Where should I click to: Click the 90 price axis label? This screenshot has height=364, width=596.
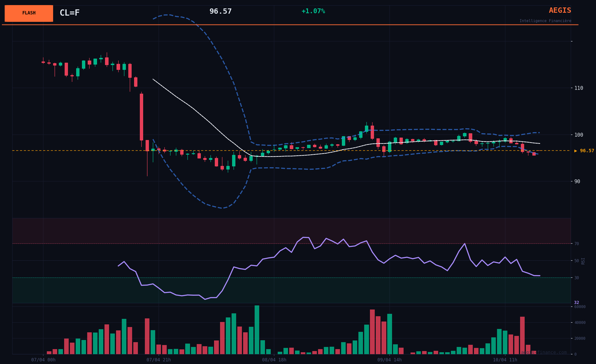[577, 182]
